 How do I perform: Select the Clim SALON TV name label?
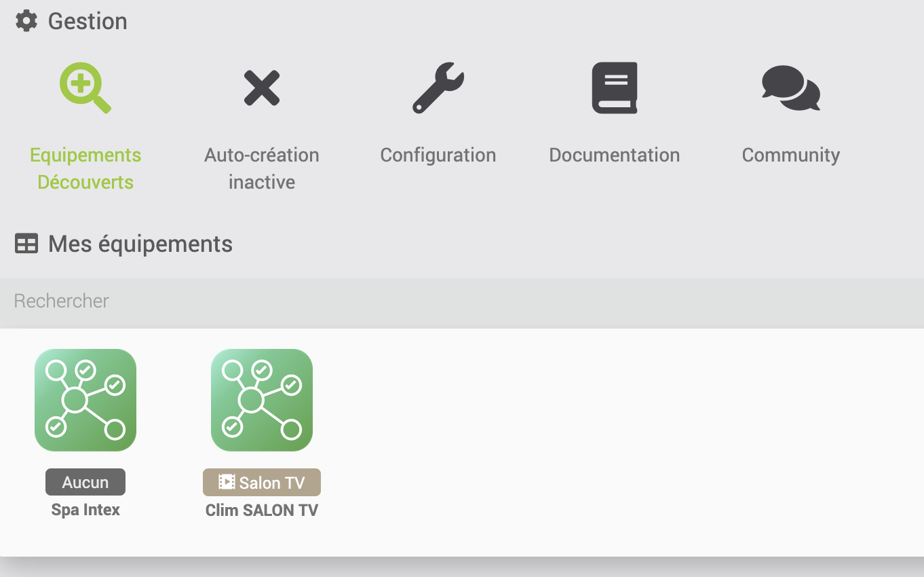(x=262, y=510)
